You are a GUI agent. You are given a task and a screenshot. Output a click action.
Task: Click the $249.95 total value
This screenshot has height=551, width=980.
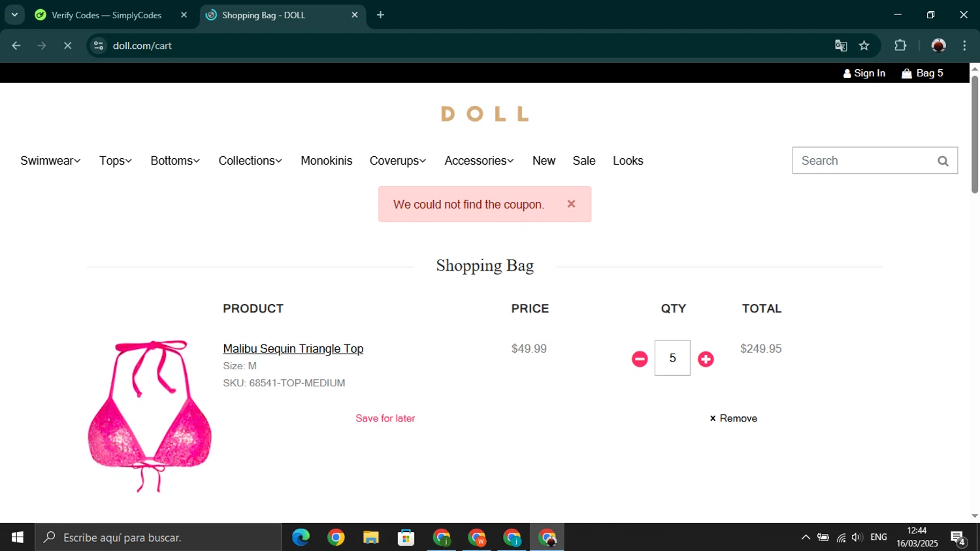(x=761, y=349)
